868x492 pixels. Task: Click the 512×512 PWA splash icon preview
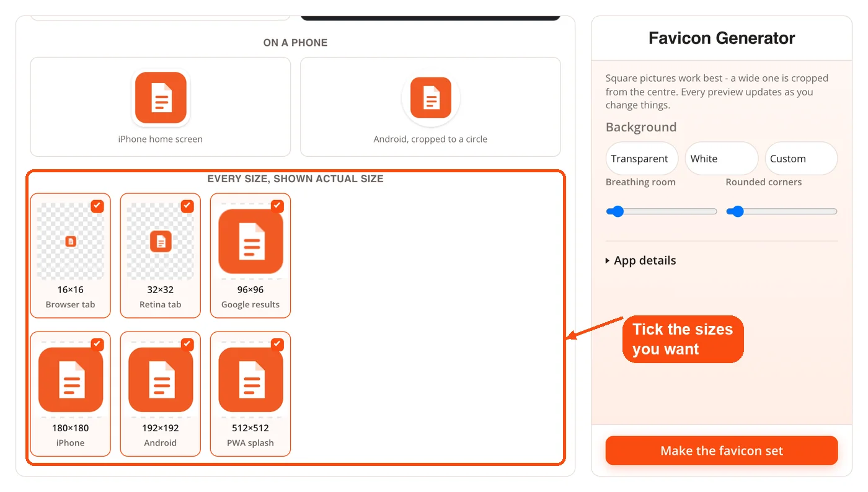250,380
